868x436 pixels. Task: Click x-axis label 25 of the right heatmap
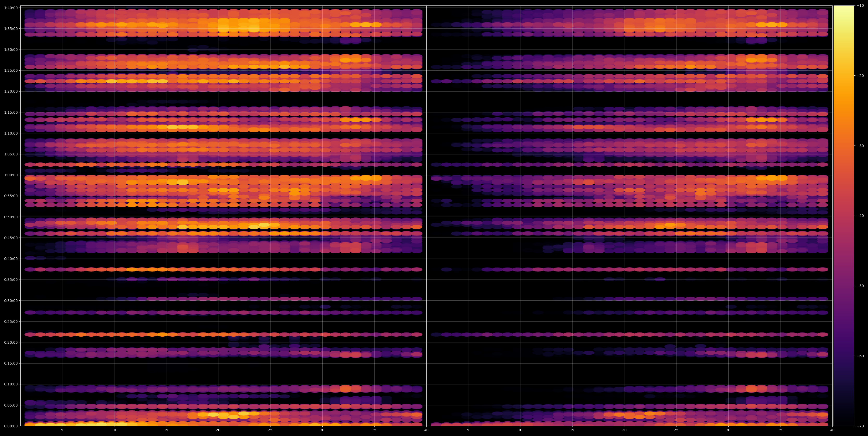(x=676, y=430)
